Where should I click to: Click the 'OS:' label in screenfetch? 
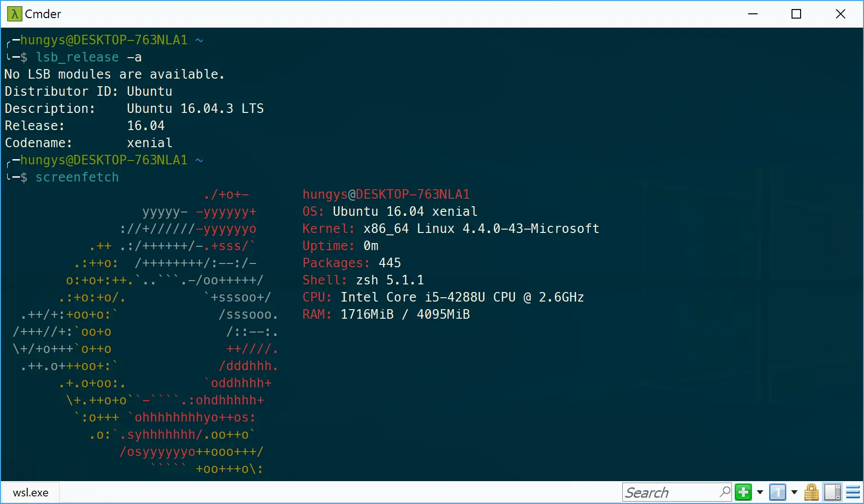click(314, 212)
